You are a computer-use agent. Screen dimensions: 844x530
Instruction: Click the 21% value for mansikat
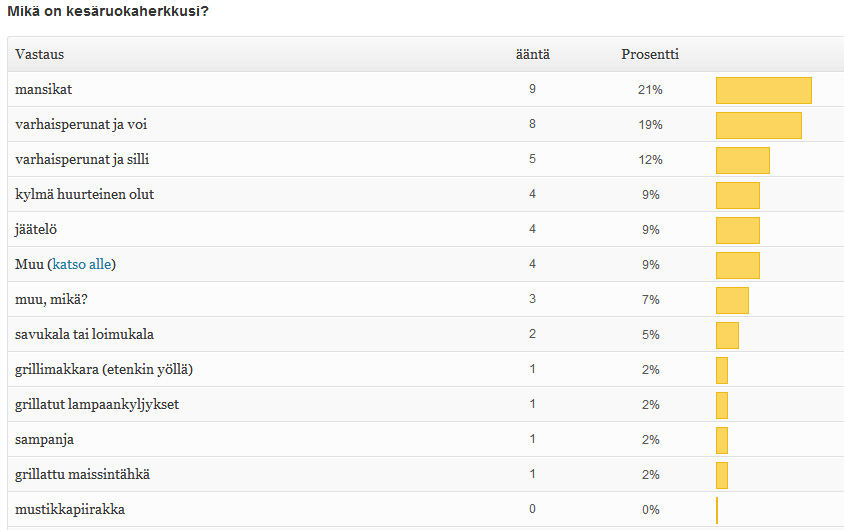click(650, 90)
